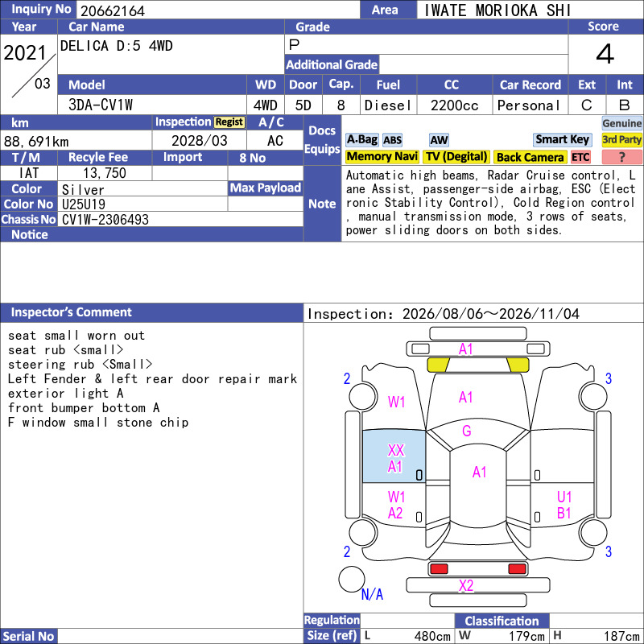Screen dimensions: 644x644
Task: Click the A1 mark on the hood
Action: click(466, 397)
